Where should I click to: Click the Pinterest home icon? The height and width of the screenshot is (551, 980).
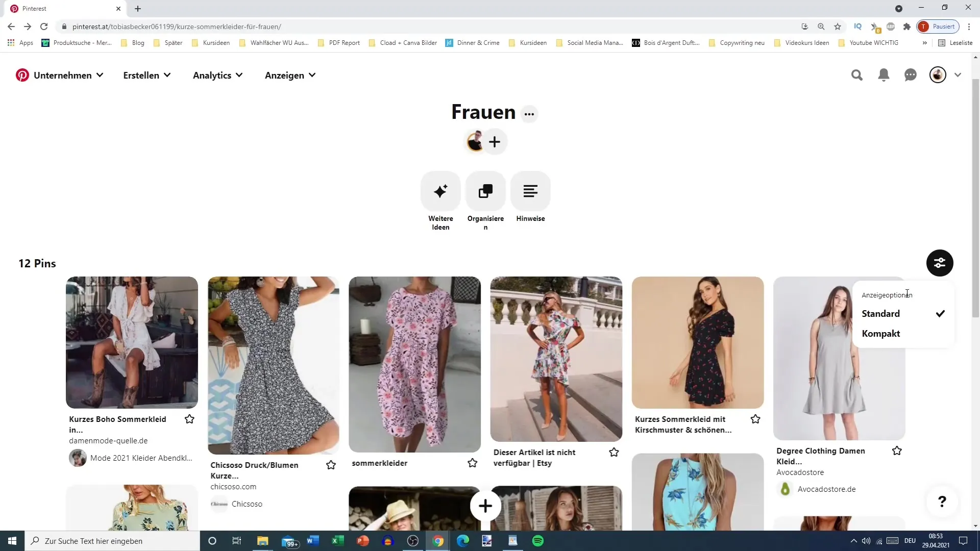click(22, 74)
